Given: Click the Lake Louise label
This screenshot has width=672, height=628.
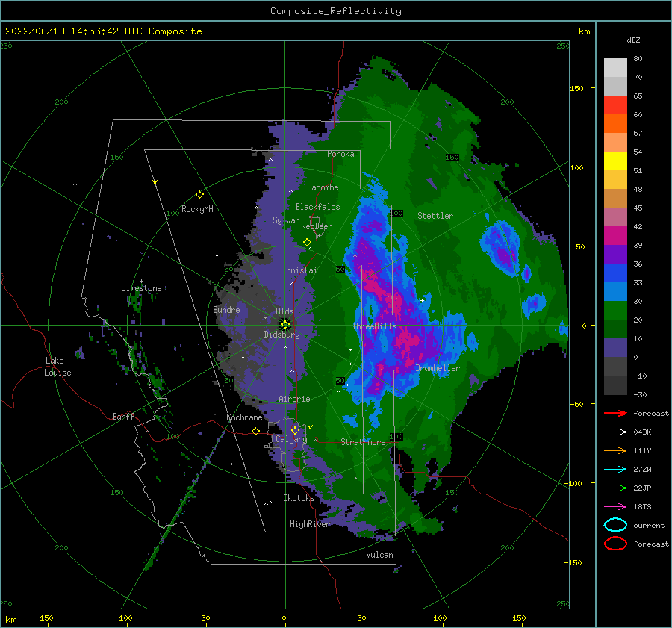Looking at the screenshot, I should click(57, 367).
